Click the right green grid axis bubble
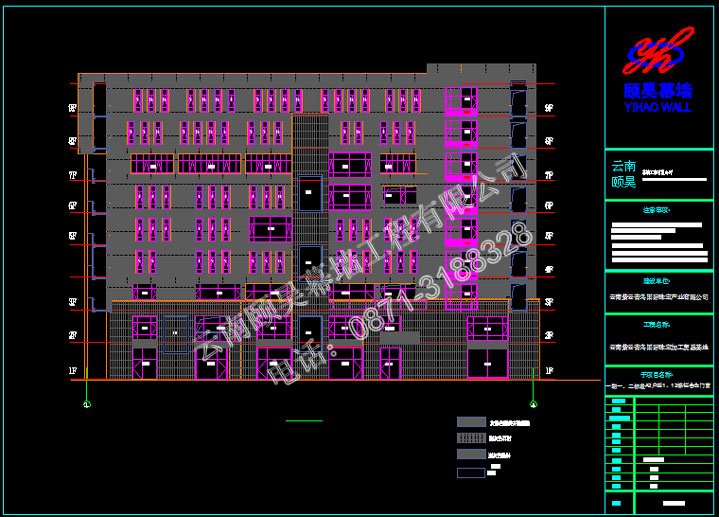The height and width of the screenshot is (517, 719). pyautogui.click(x=531, y=404)
